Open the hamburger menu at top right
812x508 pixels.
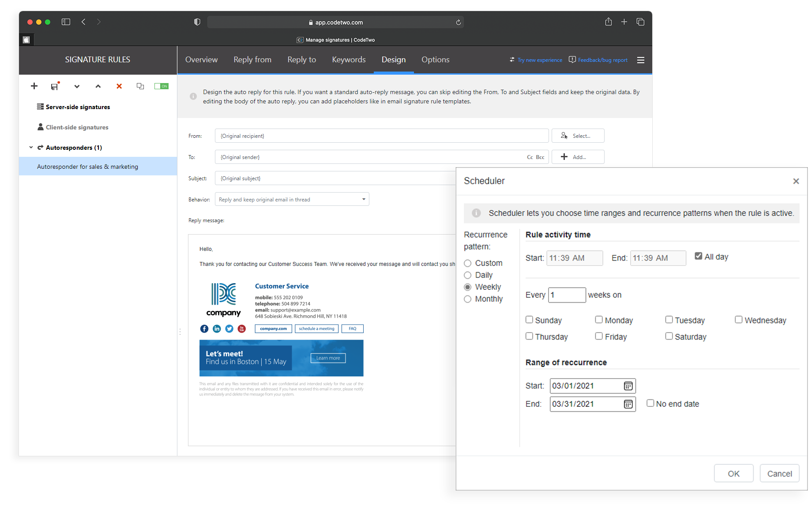[x=640, y=60]
